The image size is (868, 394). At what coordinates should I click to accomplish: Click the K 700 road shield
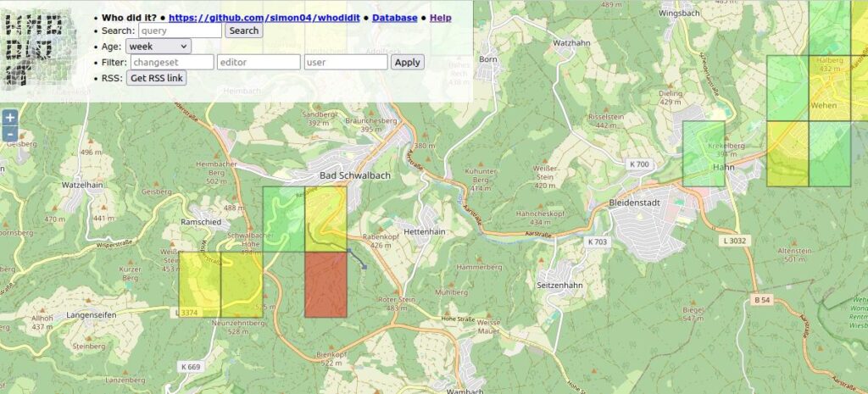[x=639, y=164]
